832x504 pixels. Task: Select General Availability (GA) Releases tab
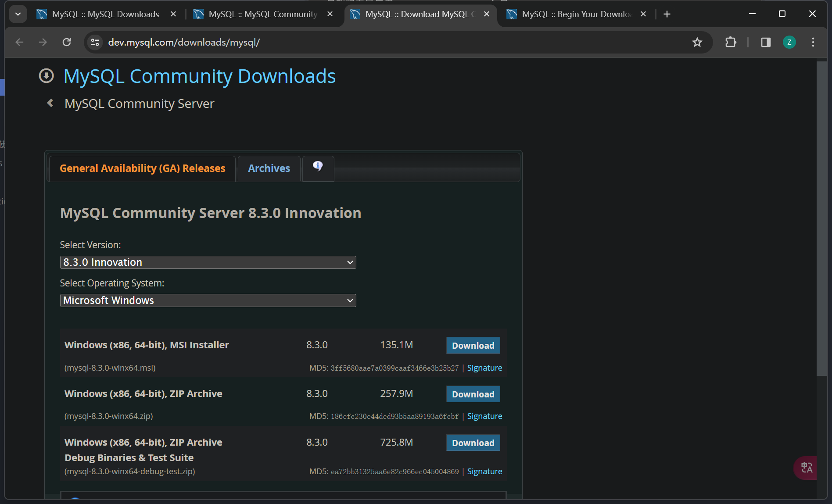tap(142, 168)
